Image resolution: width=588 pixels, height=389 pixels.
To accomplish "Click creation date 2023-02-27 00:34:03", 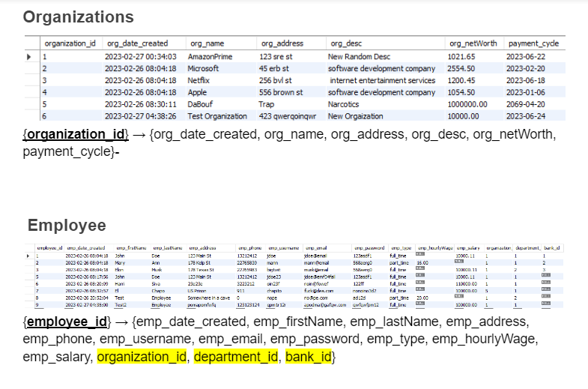I will (x=140, y=57).
